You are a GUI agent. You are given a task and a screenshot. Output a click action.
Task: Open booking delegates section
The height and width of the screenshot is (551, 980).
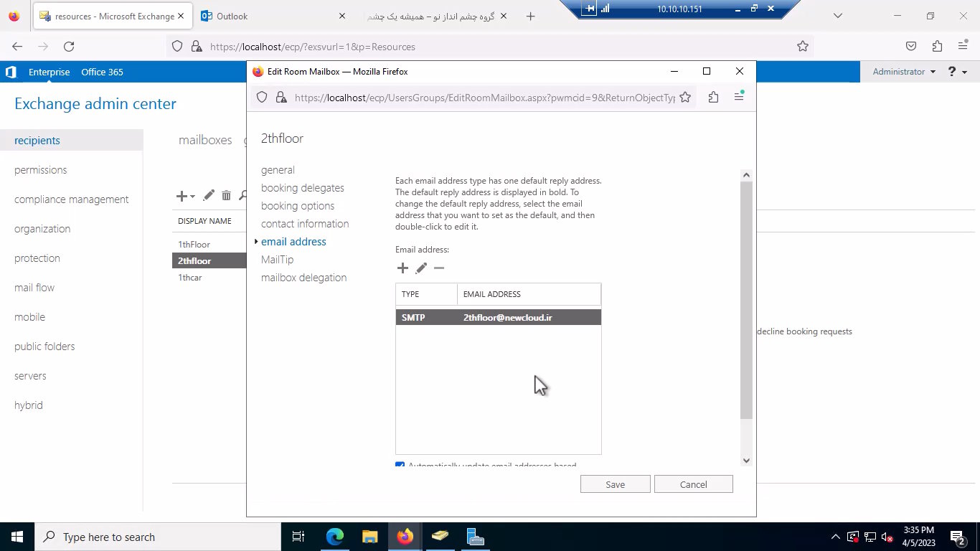[303, 188]
